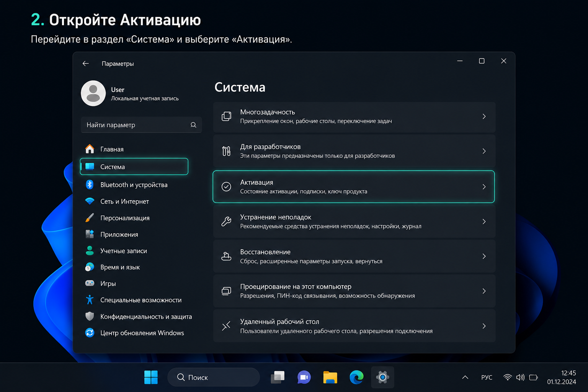This screenshot has height=392, width=588.
Task: Go to Приложения category
Action: 134,234
